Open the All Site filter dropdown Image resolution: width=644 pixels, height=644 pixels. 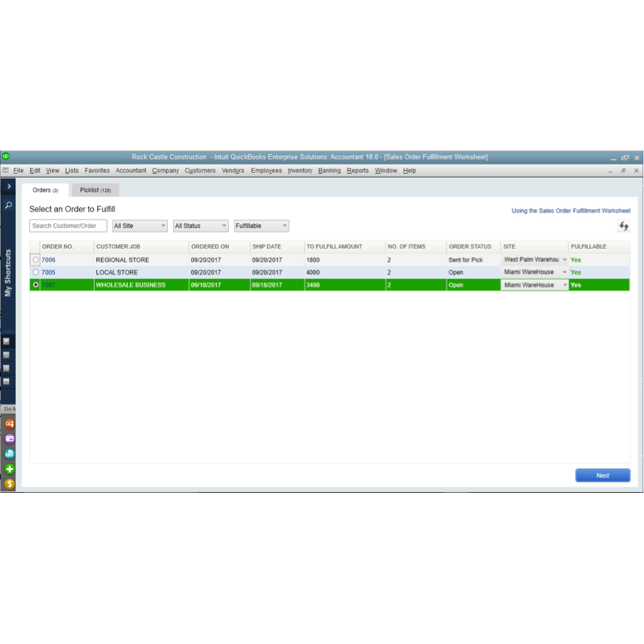point(140,226)
